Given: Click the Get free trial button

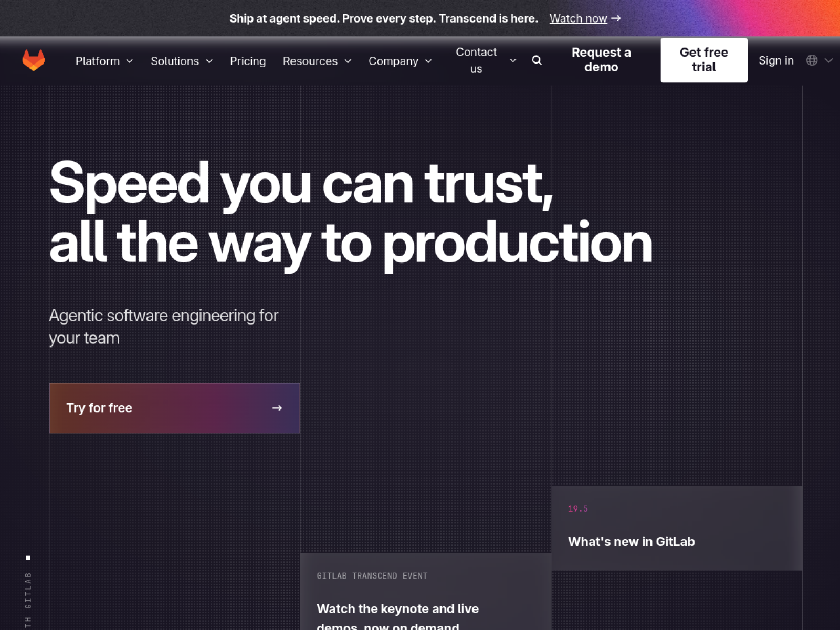Looking at the screenshot, I should (x=704, y=60).
